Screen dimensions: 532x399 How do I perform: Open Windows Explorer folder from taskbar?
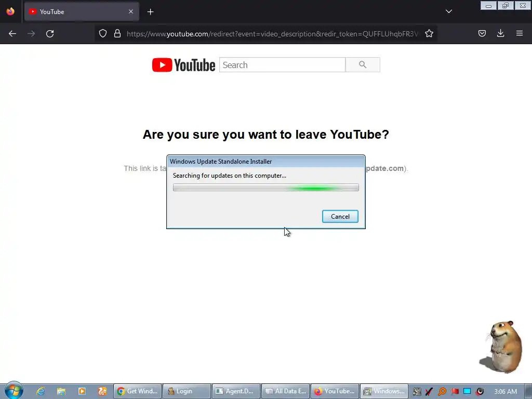click(x=61, y=391)
